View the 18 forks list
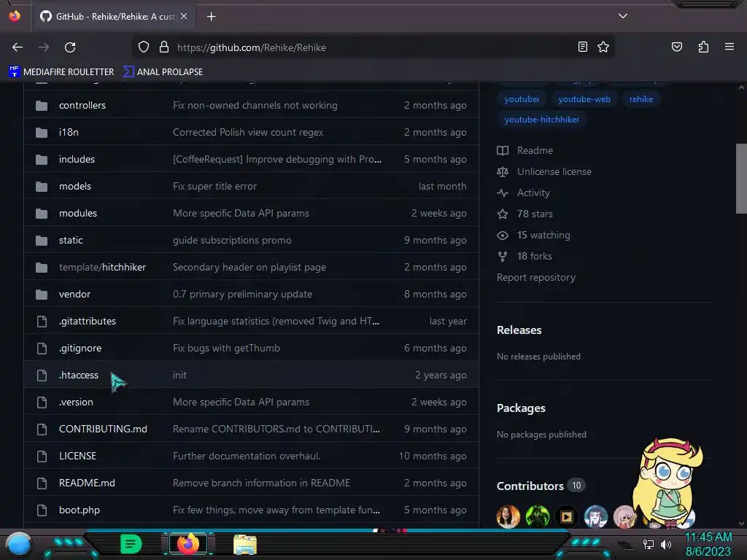 (525, 256)
